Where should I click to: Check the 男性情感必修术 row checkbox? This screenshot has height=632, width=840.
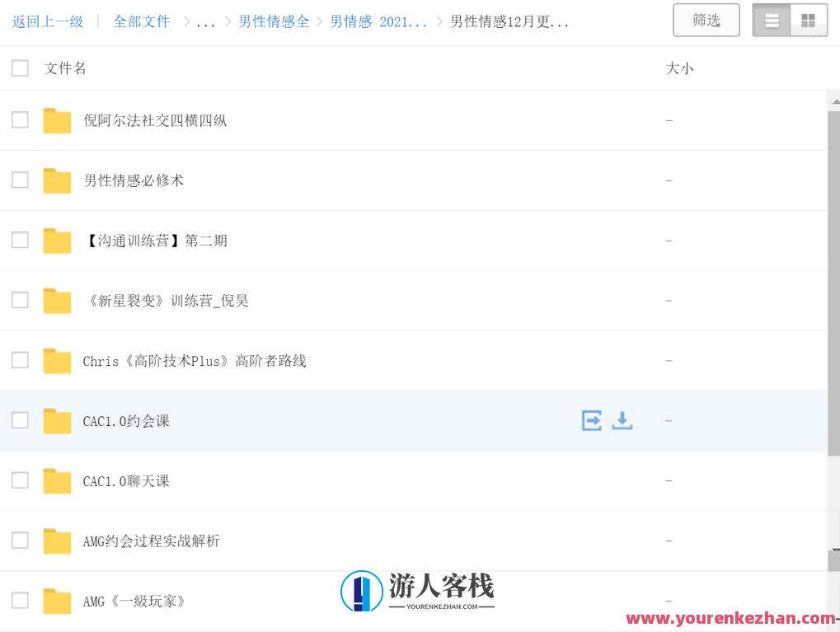coord(20,180)
